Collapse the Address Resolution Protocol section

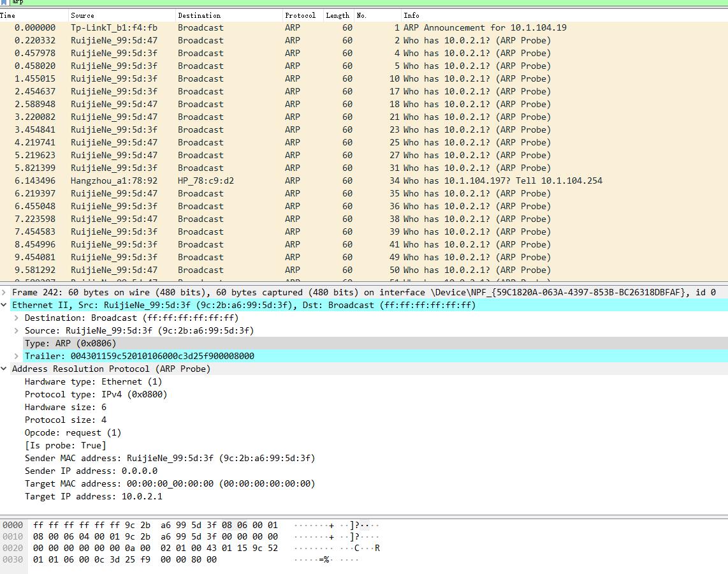click(4, 369)
